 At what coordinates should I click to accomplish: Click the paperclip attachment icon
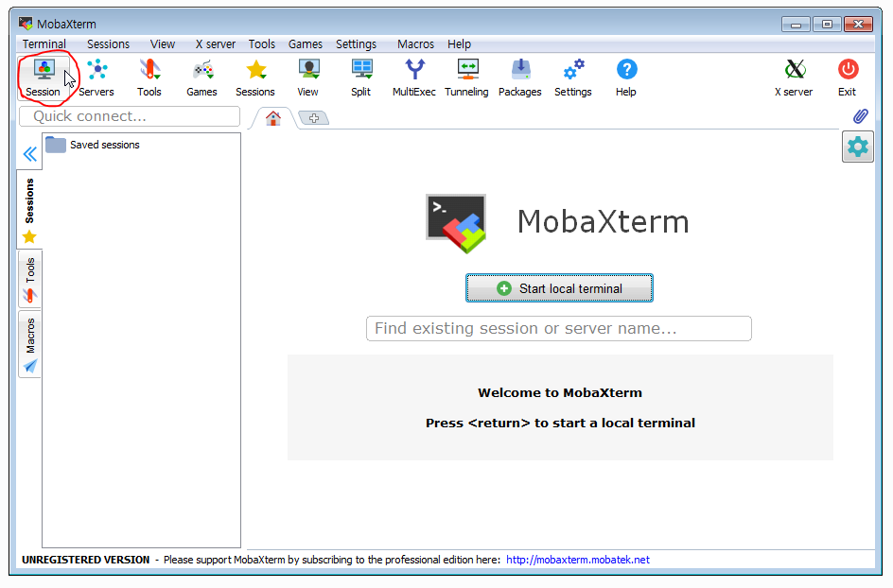coord(860,116)
